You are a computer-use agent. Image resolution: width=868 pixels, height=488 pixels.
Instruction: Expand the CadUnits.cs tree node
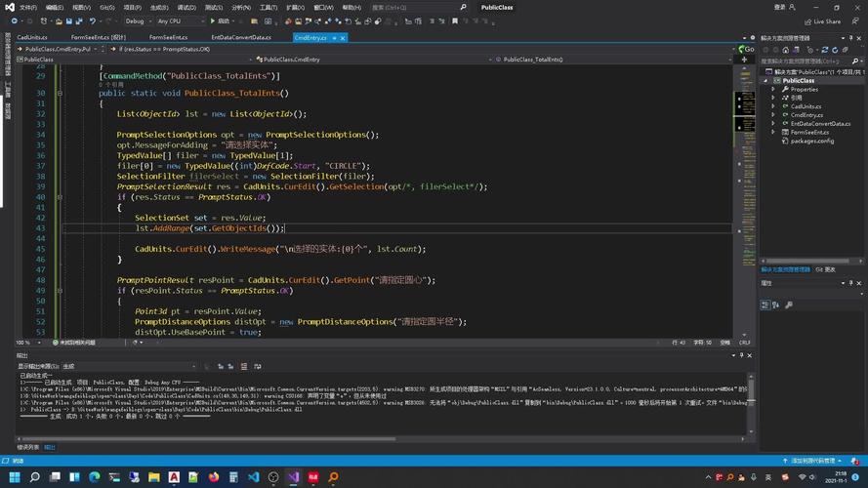[773, 106]
